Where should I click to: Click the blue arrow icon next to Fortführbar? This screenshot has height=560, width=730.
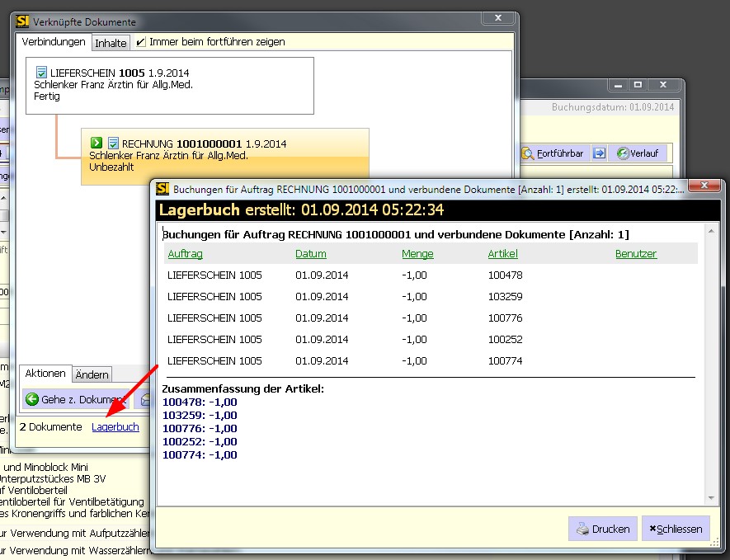click(599, 153)
